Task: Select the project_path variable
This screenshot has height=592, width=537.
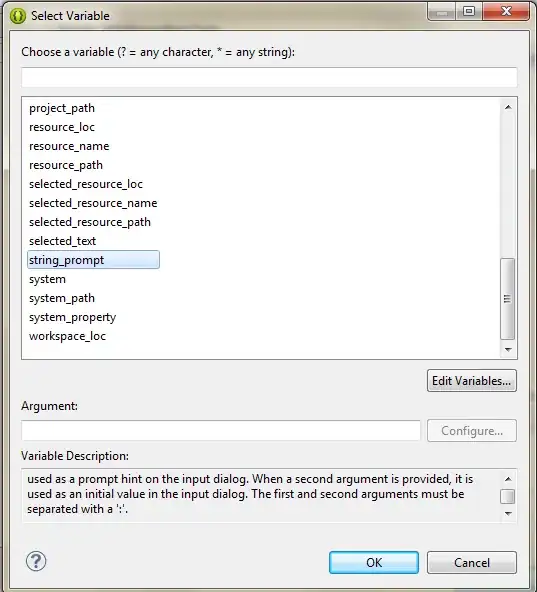Action: [62, 108]
